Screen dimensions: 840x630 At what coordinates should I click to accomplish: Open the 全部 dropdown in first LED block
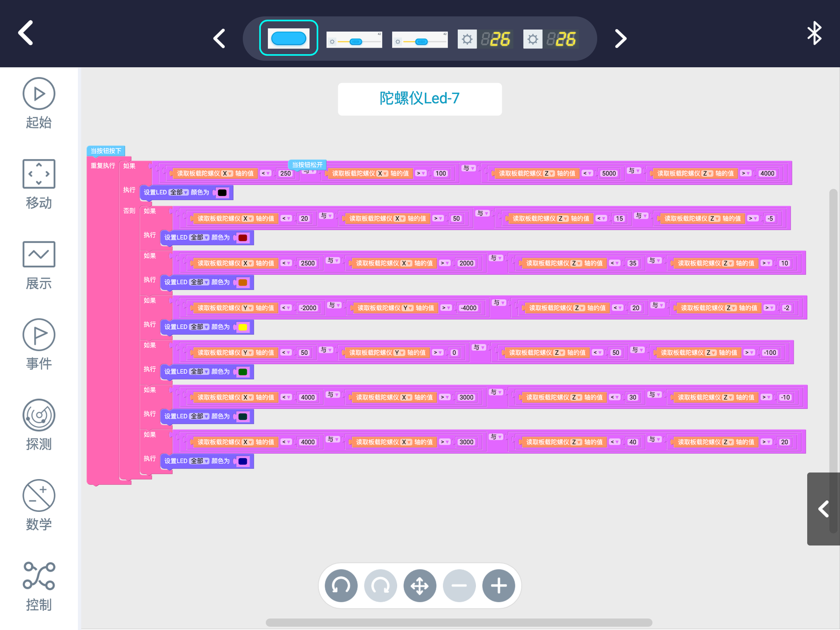[x=179, y=192]
